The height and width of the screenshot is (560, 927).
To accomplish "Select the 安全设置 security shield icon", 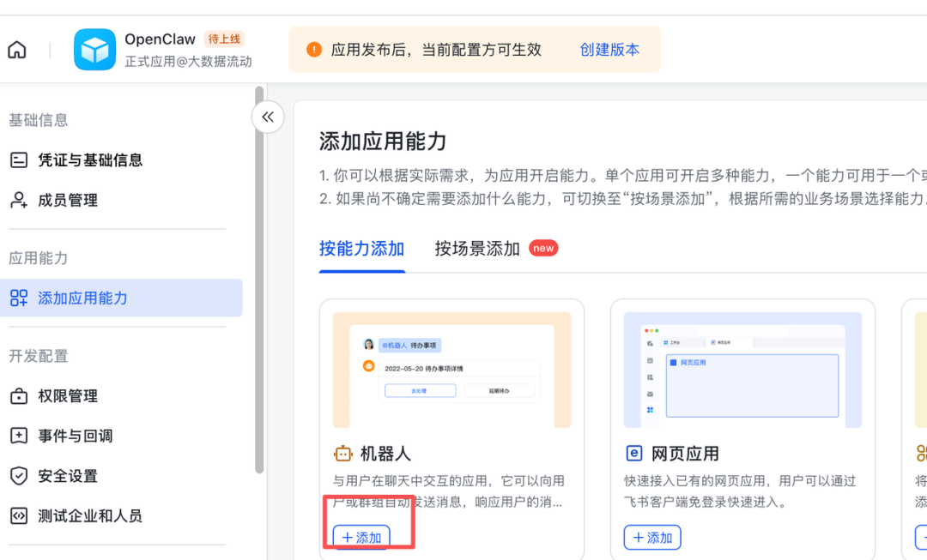I will [x=21, y=476].
